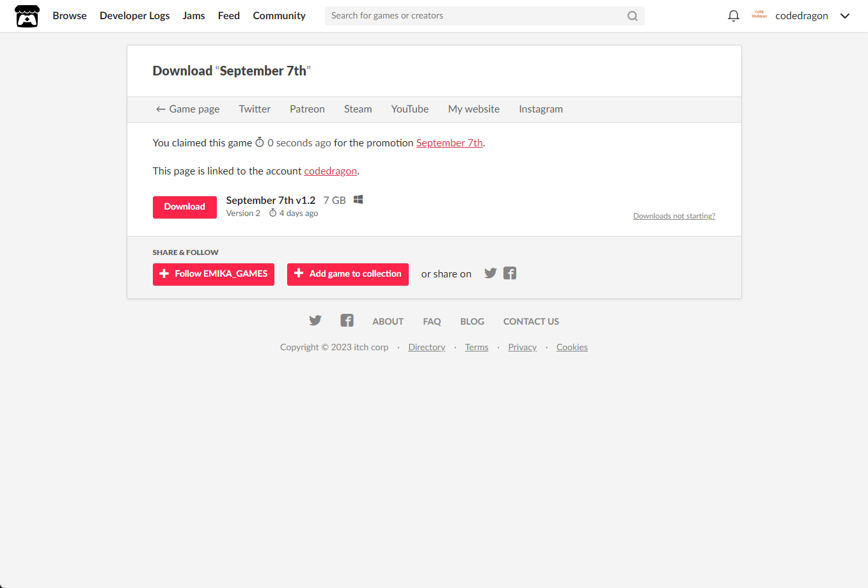Open the YouTube link
This screenshot has height=588, width=868.
pos(410,109)
